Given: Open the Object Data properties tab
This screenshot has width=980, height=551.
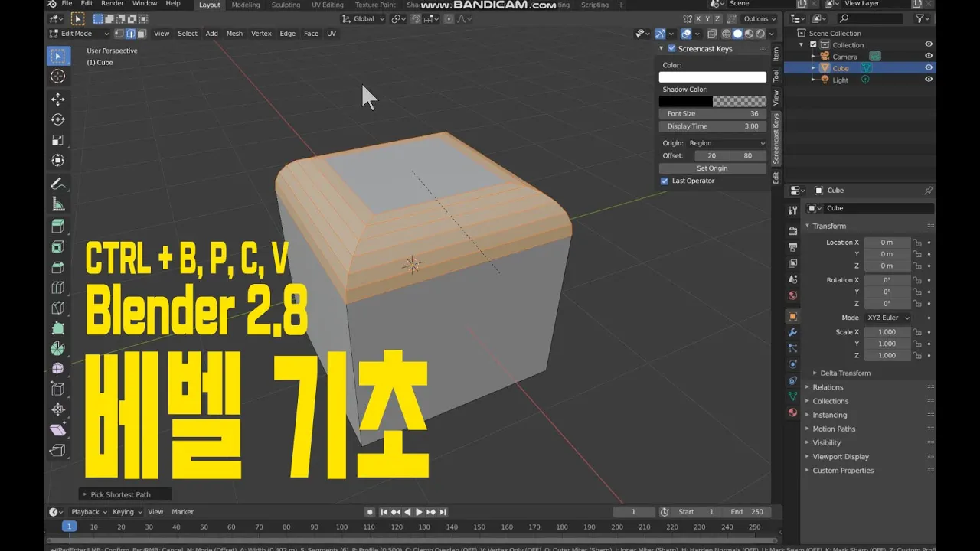Looking at the screenshot, I should coord(792,396).
